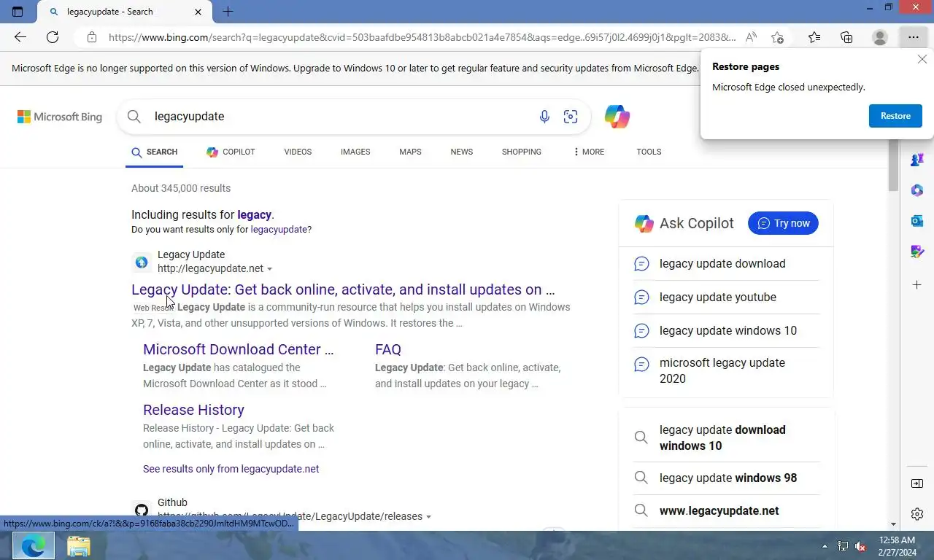Screen dimensions: 934x560
Task: Search using voice microphone icon
Action: point(544,117)
